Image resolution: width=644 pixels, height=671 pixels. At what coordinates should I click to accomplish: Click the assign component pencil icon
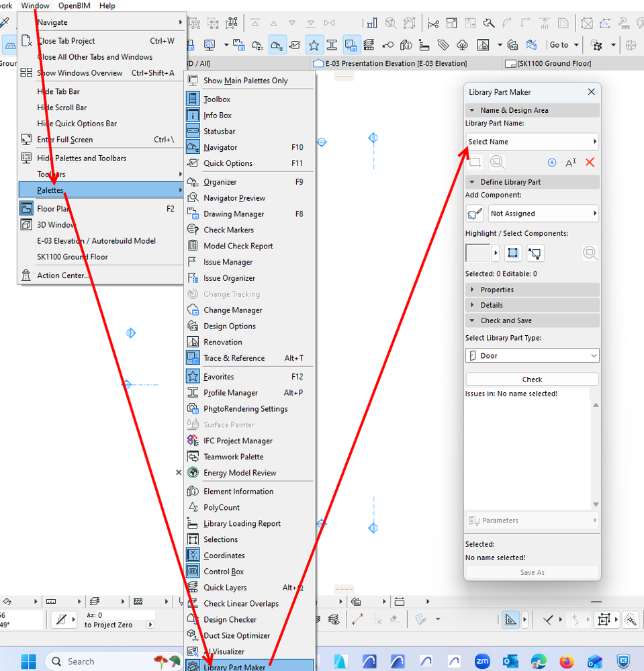coord(475,214)
